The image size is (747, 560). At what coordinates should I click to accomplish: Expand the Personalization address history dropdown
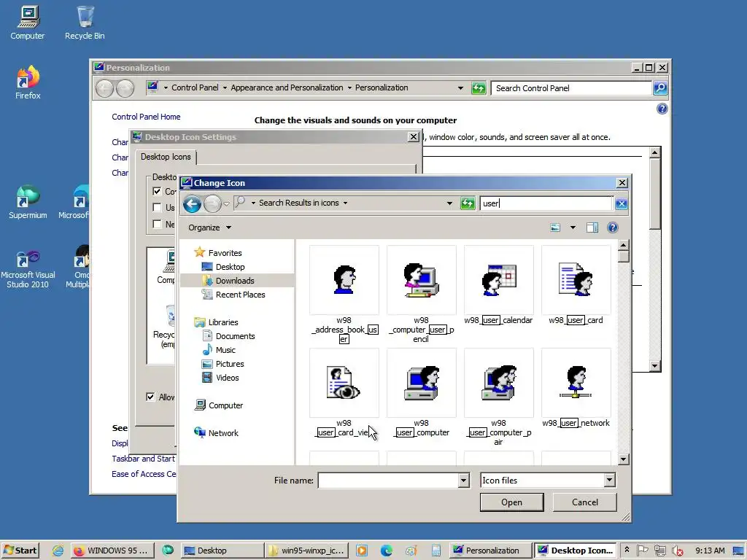point(460,88)
